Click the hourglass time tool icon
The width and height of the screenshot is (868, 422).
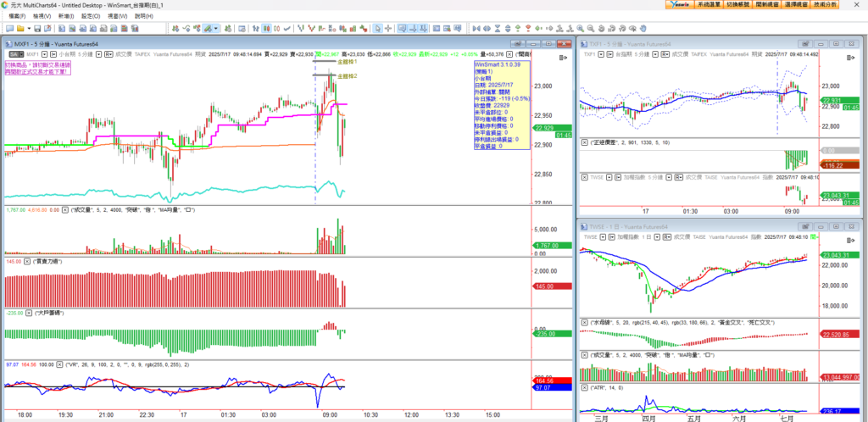click(498, 28)
